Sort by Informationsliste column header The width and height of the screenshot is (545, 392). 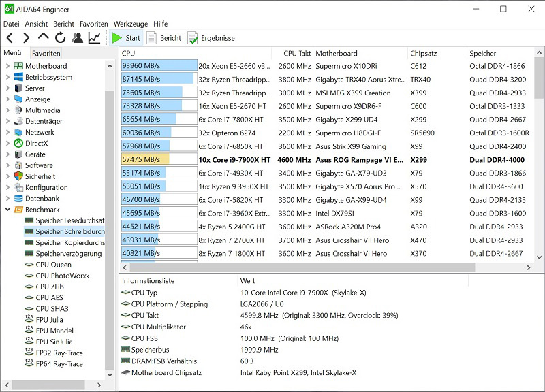click(178, 281)
